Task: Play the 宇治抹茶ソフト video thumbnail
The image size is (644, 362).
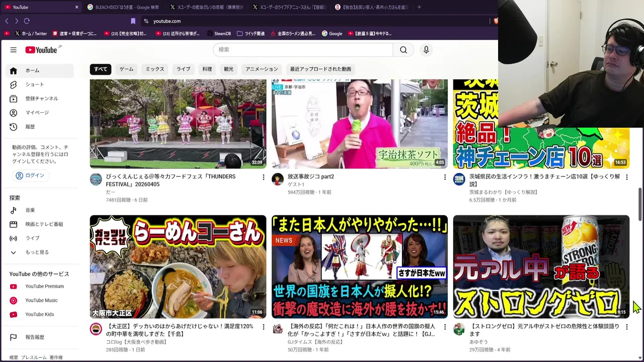Action: [x=360, y=124]
